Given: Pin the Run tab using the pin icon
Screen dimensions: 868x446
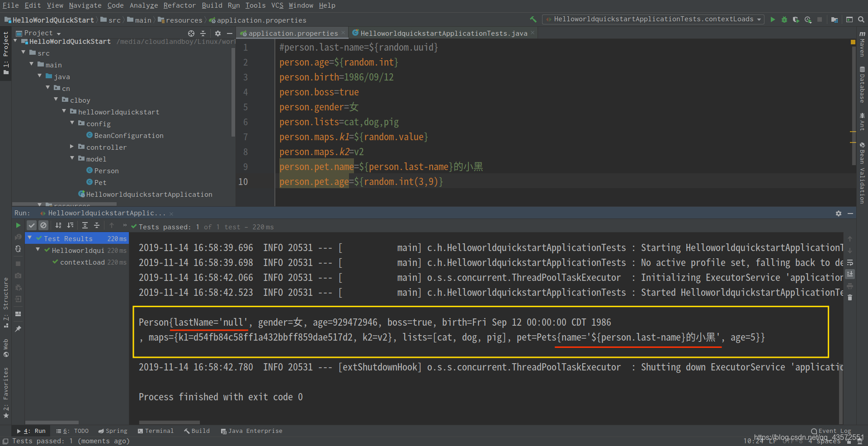Looking at the screenshot, I should pos(18,329).
